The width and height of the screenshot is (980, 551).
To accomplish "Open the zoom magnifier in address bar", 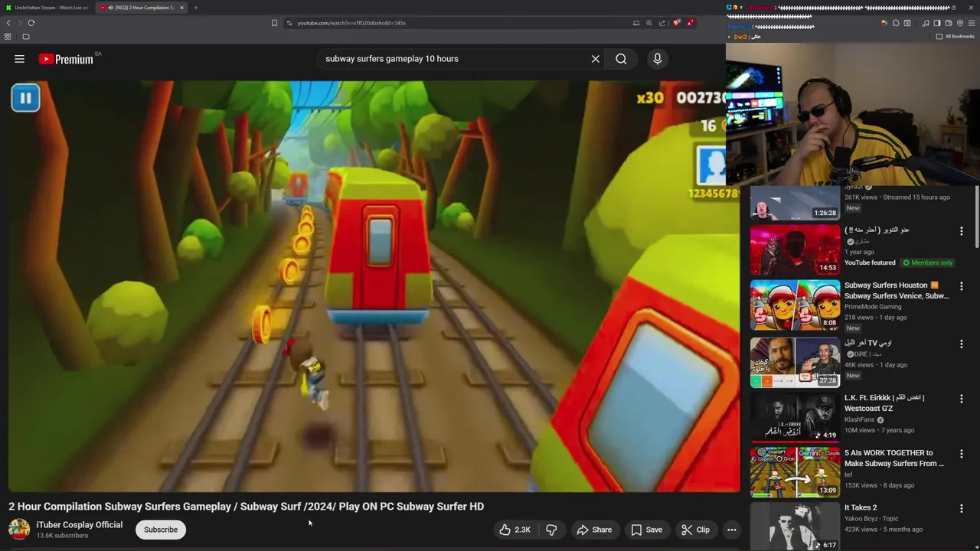I will coord(649,23).
